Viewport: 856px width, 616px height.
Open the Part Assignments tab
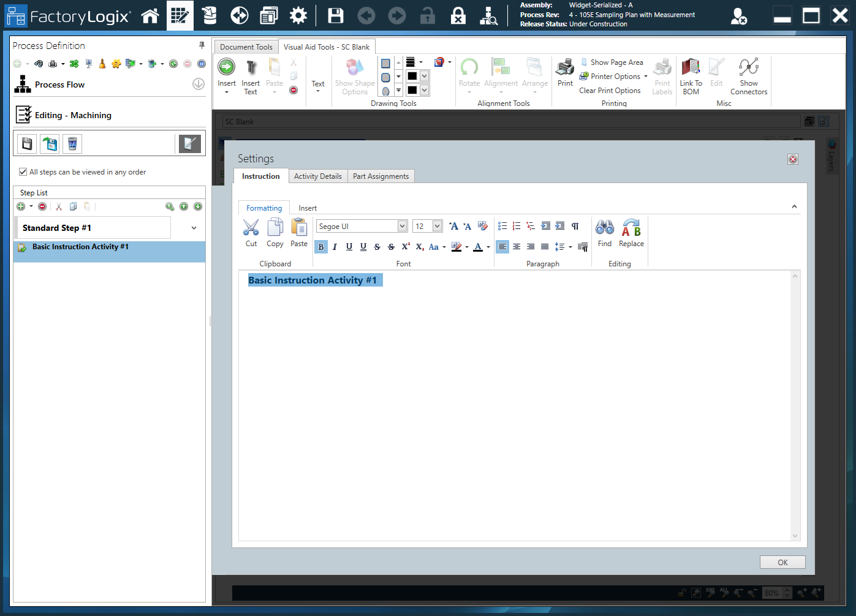[x=381, y=176]
